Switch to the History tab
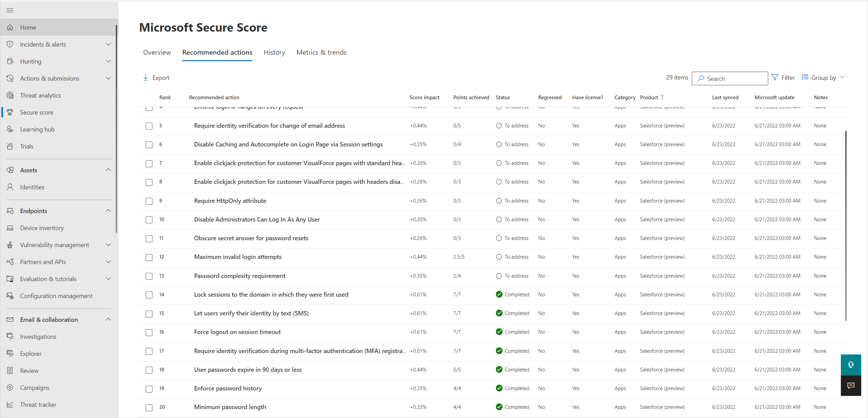868x418 pixels. [x=275, y=52]
